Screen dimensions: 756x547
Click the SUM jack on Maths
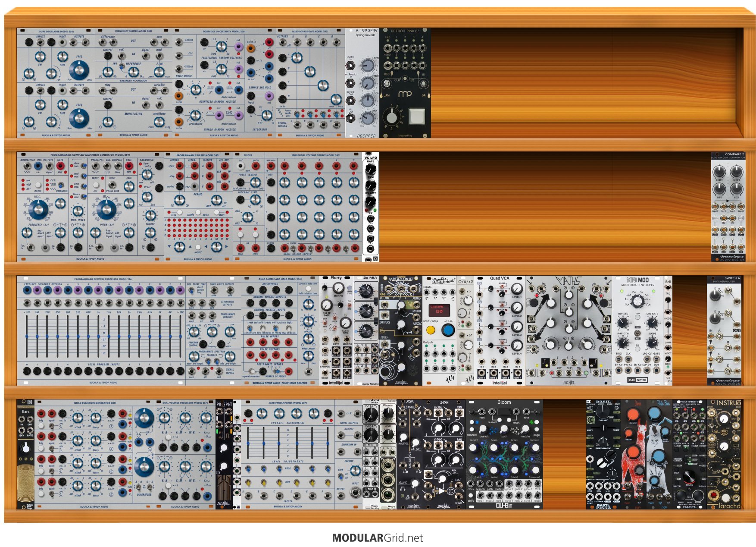coord(568,373)
